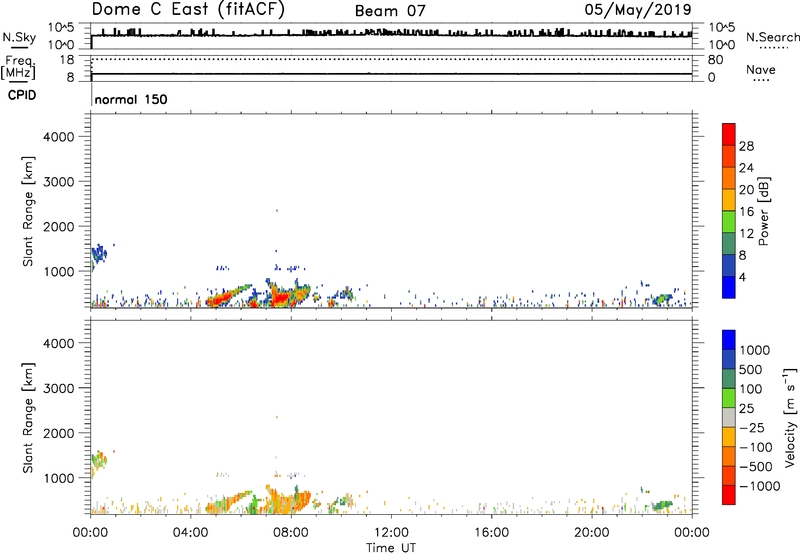Click the "80" Nave tick label
This screenshot has width=800, height=554.
(715, 60)
